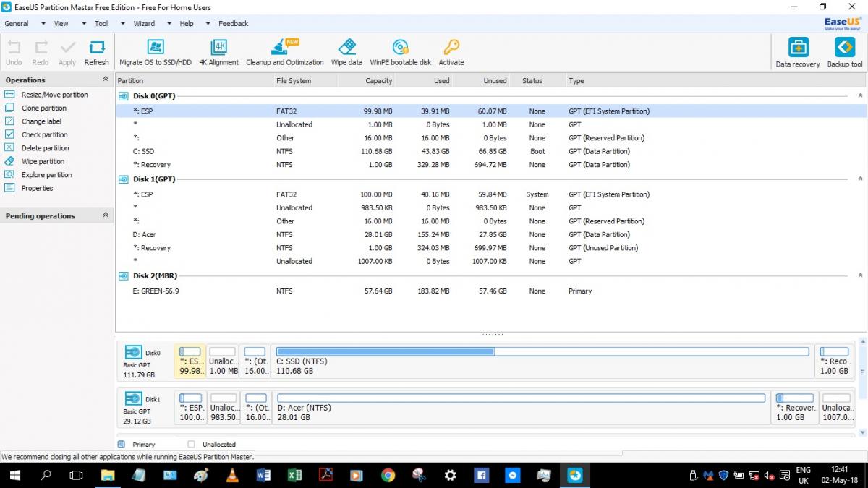The image size is (868, 488).
Task: Open the General menu dropdown arrow
Action: coord(43,23)
